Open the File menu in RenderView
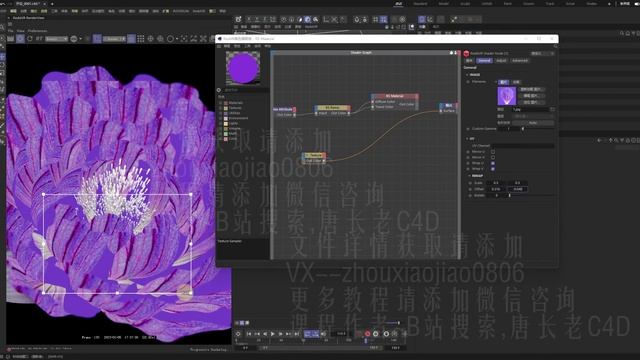Image resolution: width=640 pixels, height=360 pixels. point(11,31)
